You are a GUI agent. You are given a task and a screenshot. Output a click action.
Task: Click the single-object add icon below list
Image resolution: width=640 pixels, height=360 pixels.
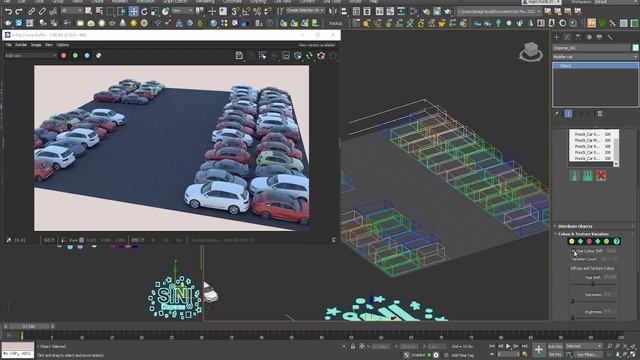[x=574, y=176]
